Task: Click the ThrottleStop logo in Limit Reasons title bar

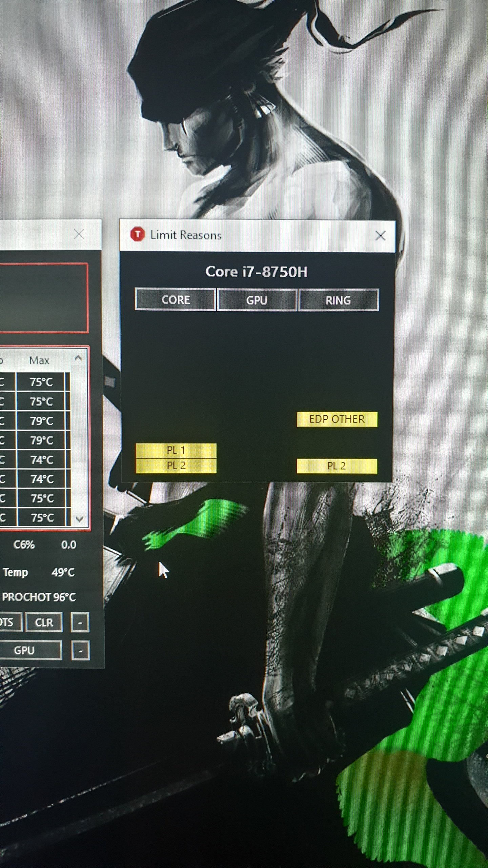Action: coord(137,235)
